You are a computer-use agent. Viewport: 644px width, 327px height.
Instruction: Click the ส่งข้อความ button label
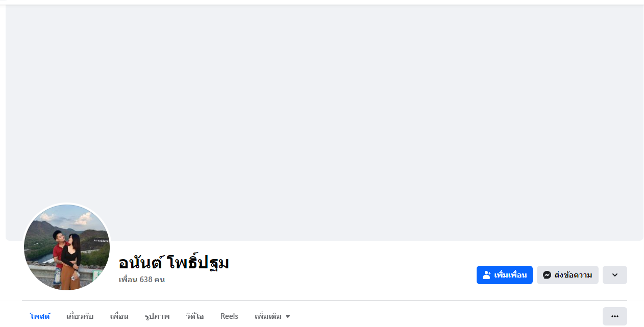(x=573, y=275)
